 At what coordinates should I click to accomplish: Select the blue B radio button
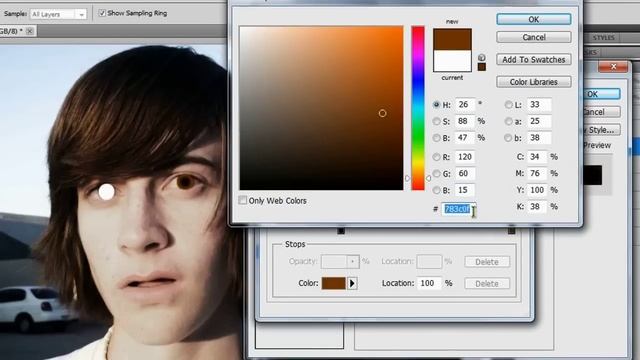point(436,190)
